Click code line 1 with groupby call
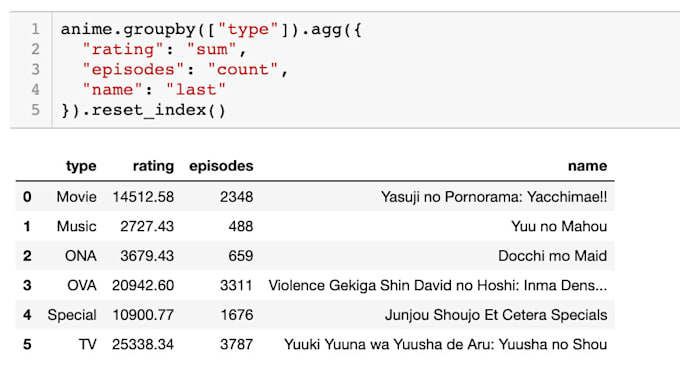Image resolution: width=680 pixels, height=365 pixels. click(x=211, y=29)
